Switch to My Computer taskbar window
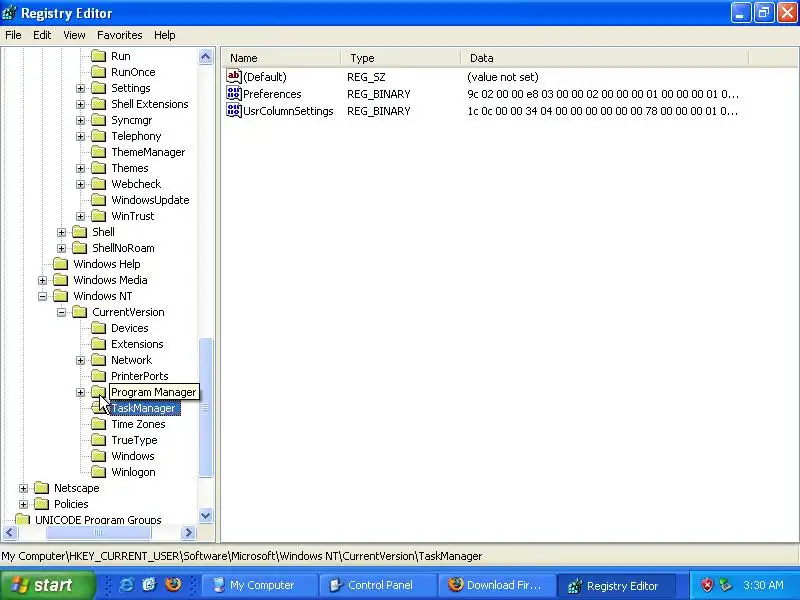The image size is (800, 600). [x=259, y=585]
